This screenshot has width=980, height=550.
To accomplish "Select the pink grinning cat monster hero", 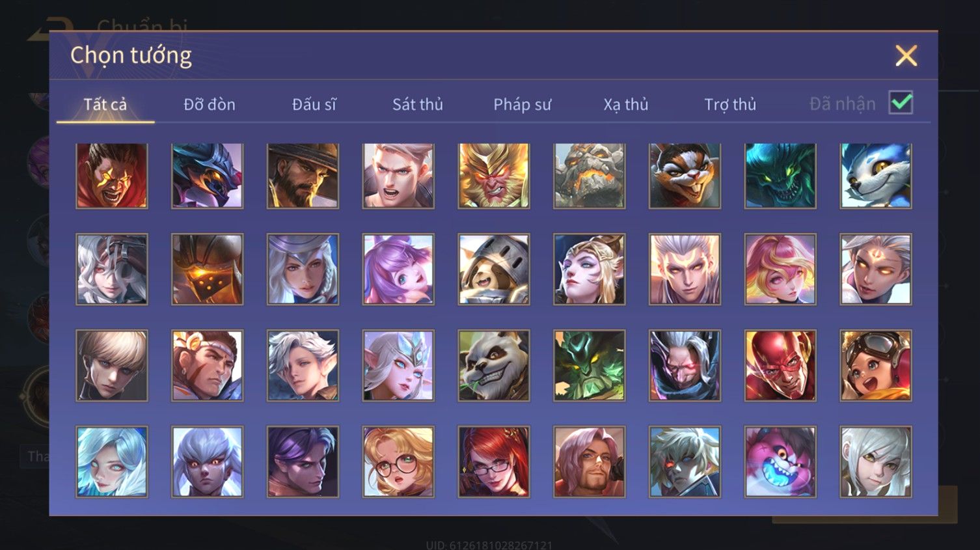I will [x=780, y=461].
